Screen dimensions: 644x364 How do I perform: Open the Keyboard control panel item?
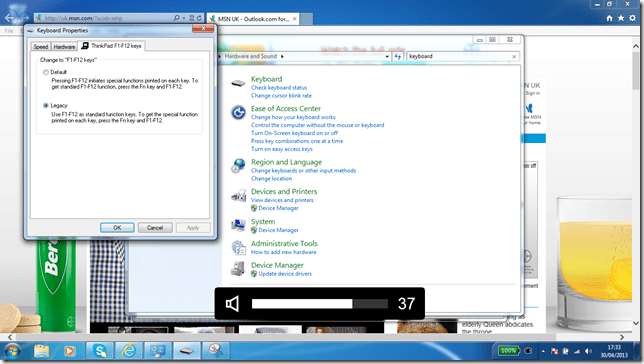267,79
